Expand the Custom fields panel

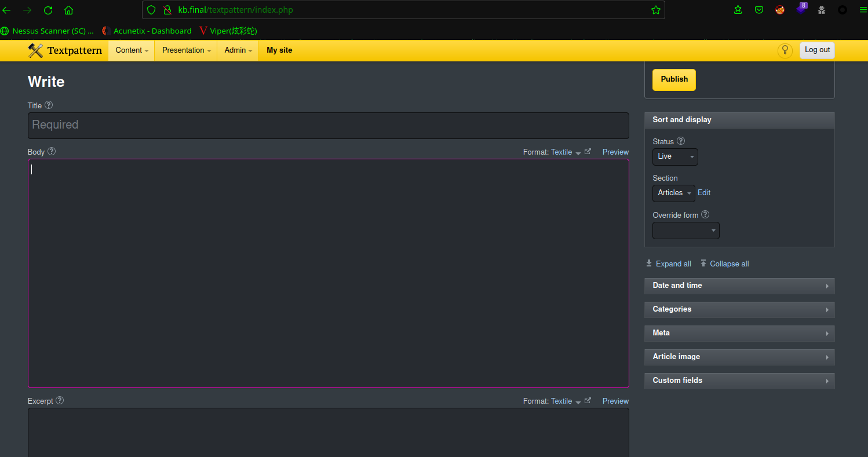pyautogui.click(x=739, y=381)
